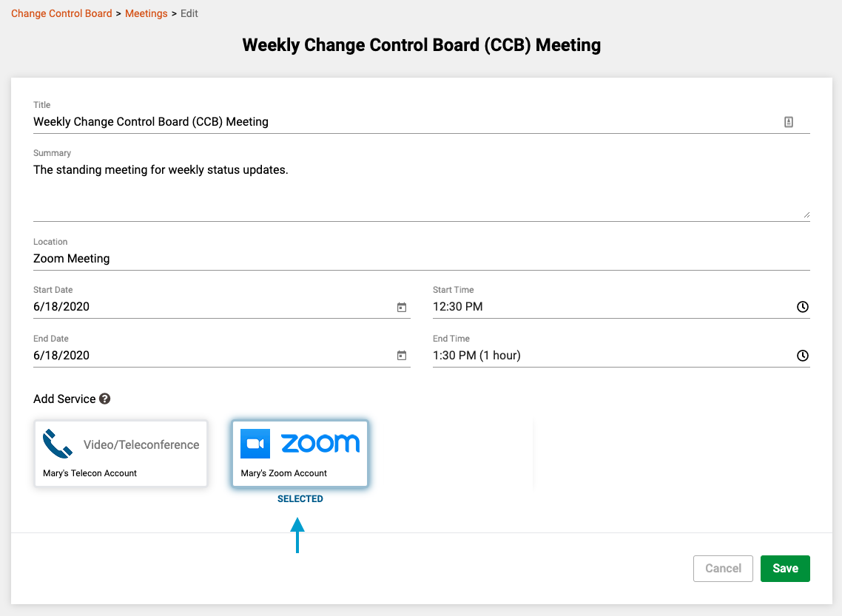
Task: Open the Start Date calendar picker icon
Action: click(x=402, y=307)
